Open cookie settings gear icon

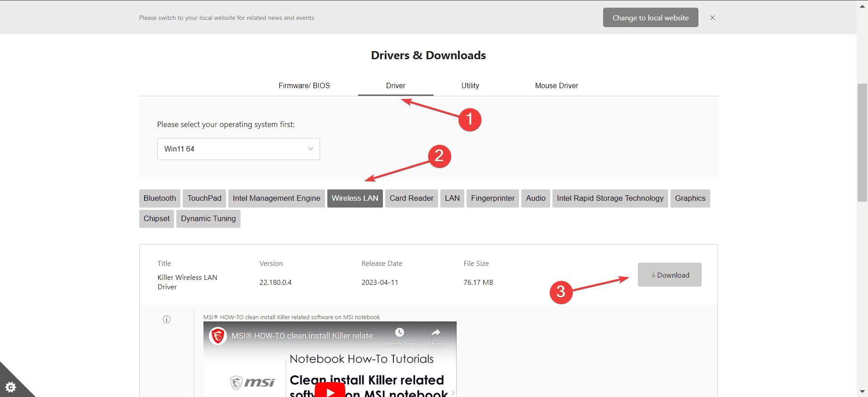tap(10, 387)
